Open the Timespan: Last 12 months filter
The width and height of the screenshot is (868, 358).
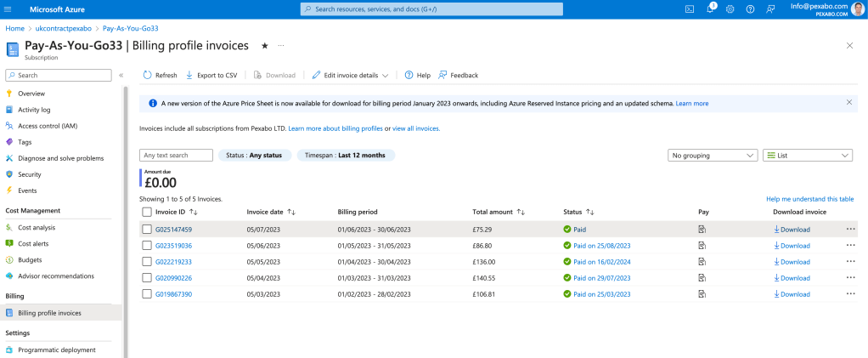click(x=346, y=155)
